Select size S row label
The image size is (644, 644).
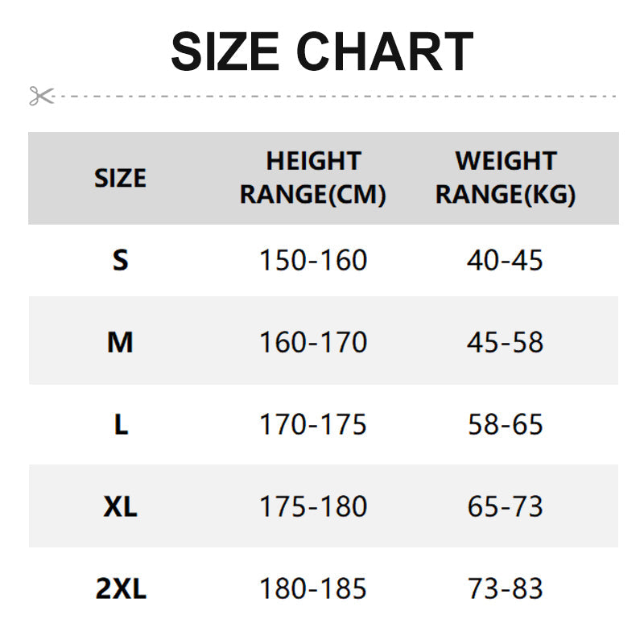tap(120, 260)
